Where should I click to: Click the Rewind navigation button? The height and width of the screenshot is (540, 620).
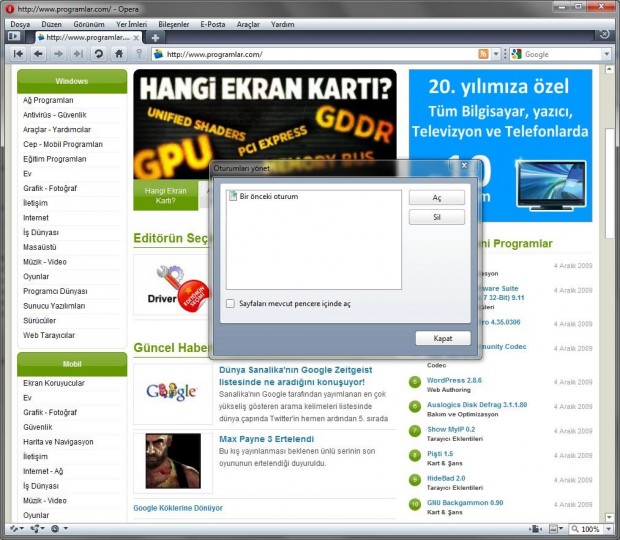[18, 54]
